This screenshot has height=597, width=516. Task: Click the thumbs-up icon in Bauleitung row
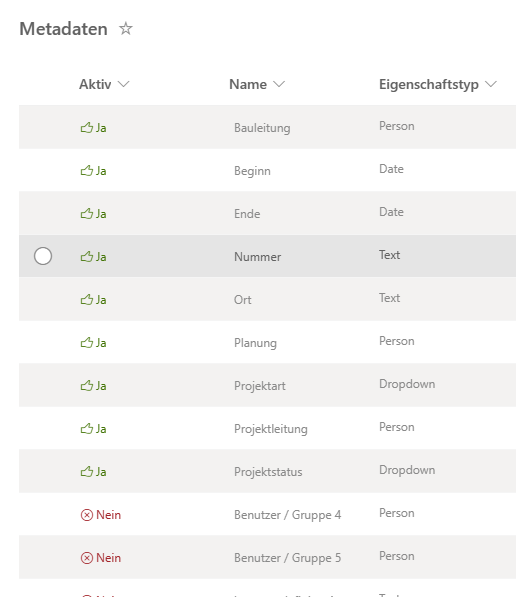(87, 128)
